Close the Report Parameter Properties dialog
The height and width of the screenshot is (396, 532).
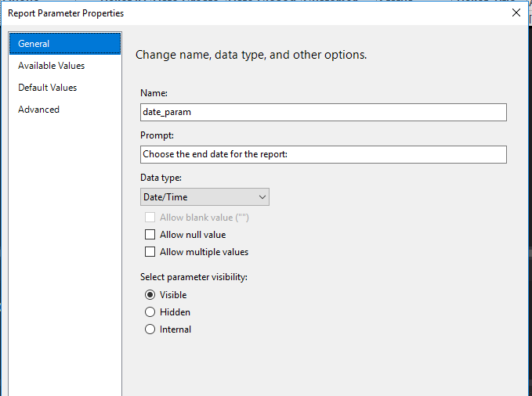point(516,13)
